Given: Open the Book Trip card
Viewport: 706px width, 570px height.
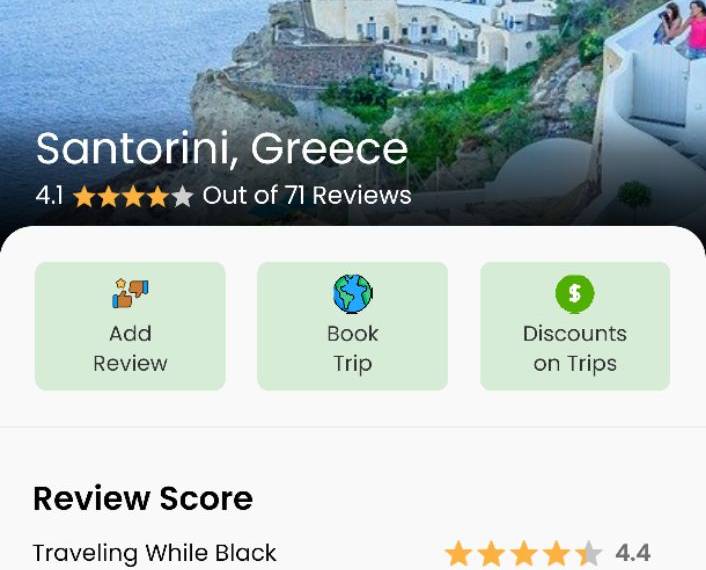Looking at the screenshot, I should coord(353,326).
